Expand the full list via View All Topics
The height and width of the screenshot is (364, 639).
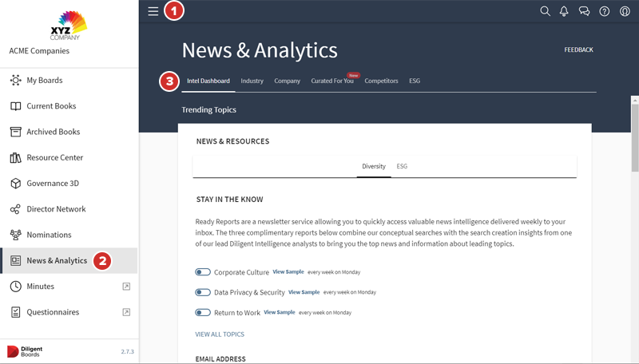point(220,334)
